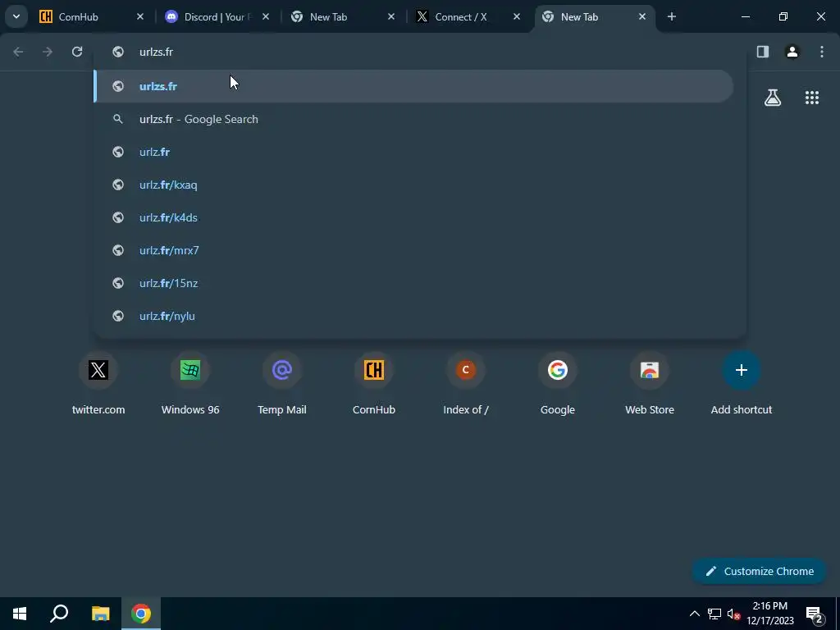Open the Index of / shortcut
The image size is (840, 630).
(466, 384)
